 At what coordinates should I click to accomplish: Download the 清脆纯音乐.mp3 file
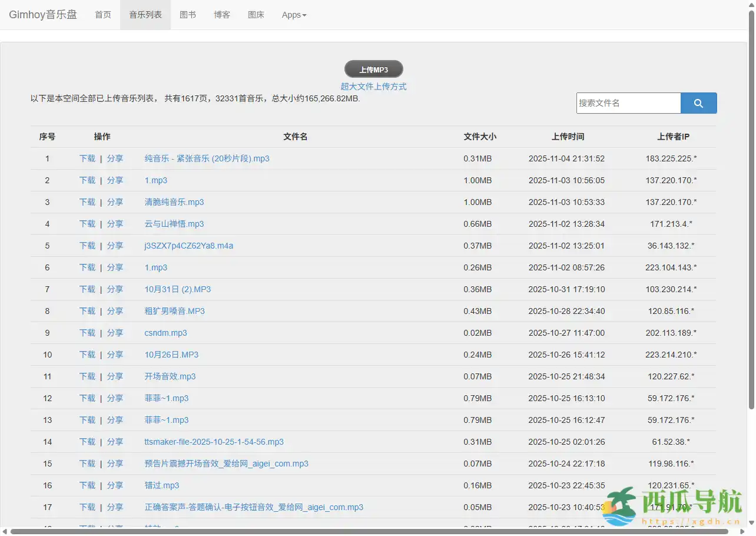coord(87,202)
